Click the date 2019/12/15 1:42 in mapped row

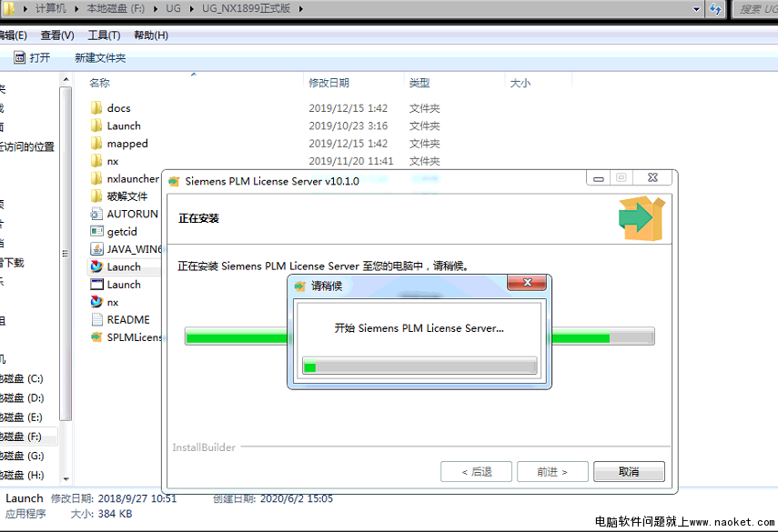coord(348,144)
